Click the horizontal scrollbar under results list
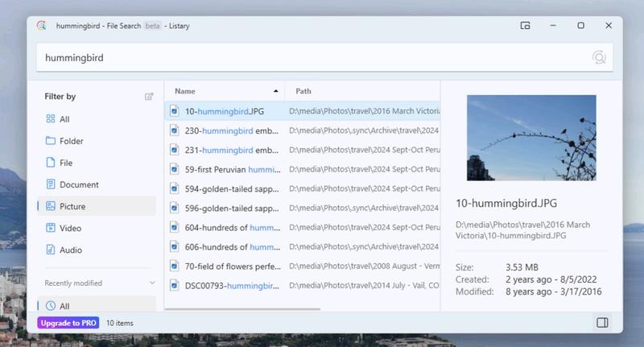The image size is (644, 347). [242, 308]
